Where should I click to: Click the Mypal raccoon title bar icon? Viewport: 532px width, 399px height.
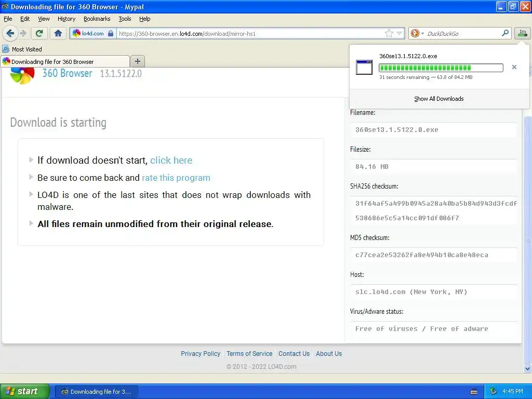click(x=5, y=6)
